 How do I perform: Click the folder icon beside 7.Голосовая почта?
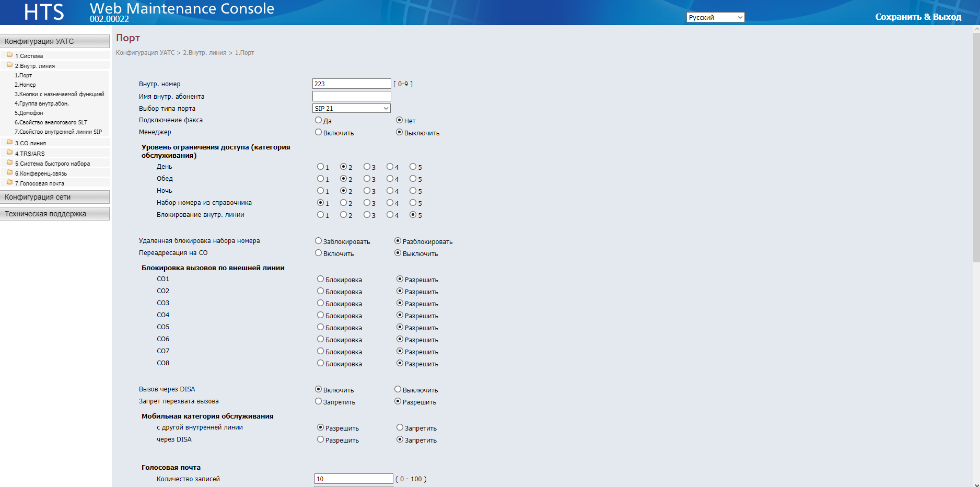point(9,182)
